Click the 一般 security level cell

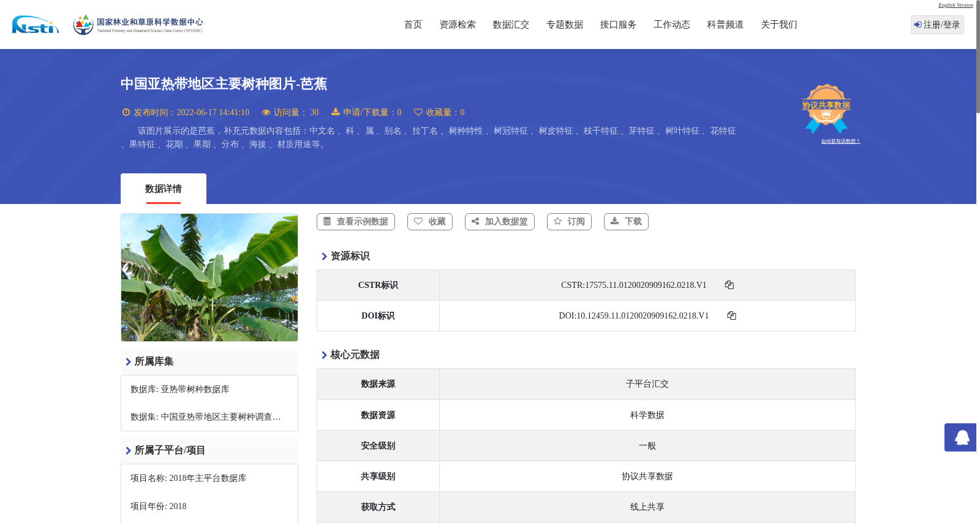(x=647, y=446)
